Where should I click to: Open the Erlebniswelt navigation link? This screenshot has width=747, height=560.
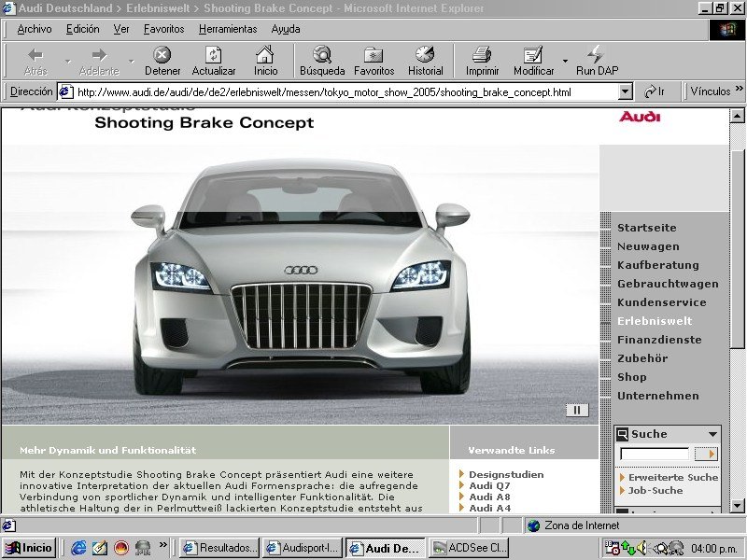655,321
